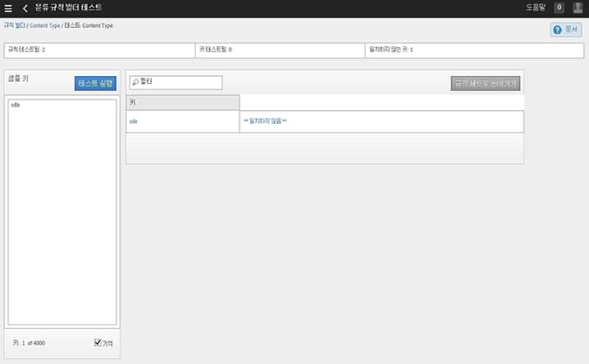Viewport: 589px width, 364px height.
Task: Click the 샘플 키 panel label
Action: pyautogui.click(x=18, y=79)
